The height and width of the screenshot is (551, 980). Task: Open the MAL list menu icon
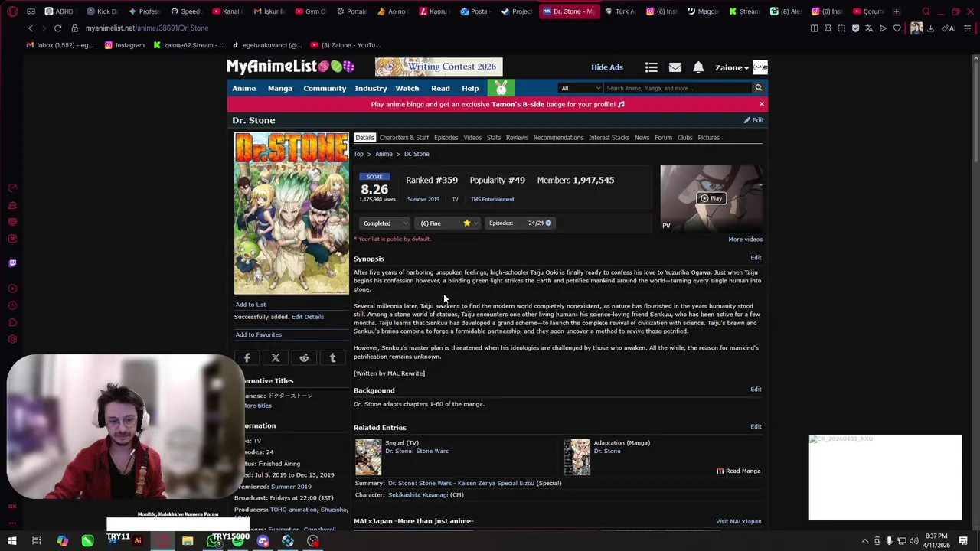point(652,67)
